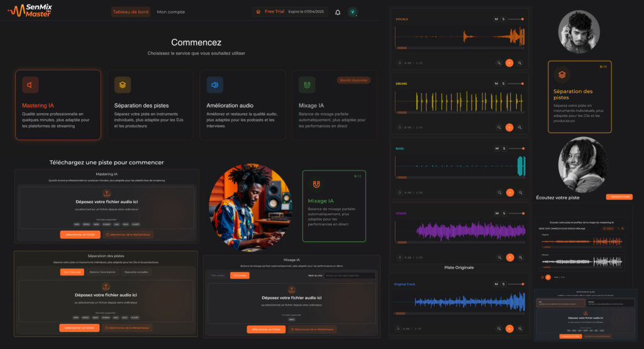Click upload icon in Mastering IA dropzone

click(106, 193)
